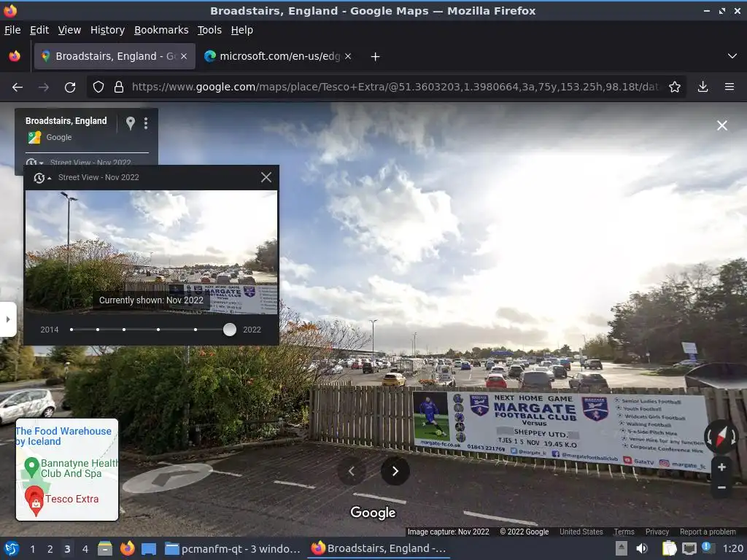Screen dimensions: 747x560
Task: Open the Privacy link
Action: point(657,532)
